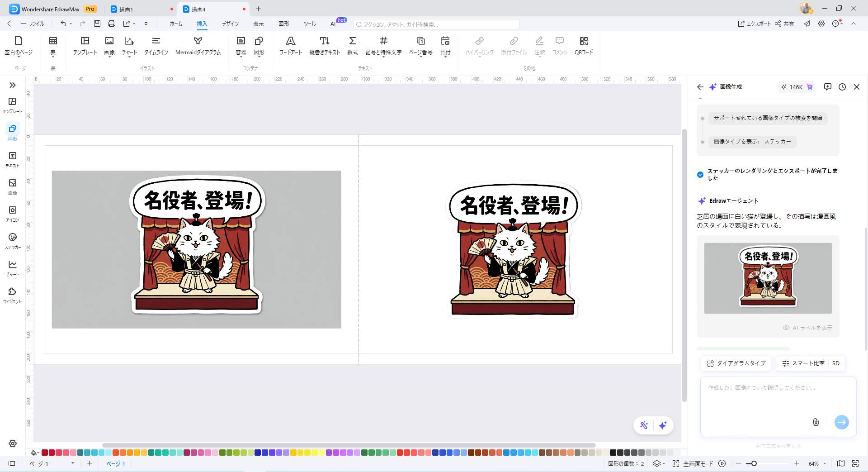Screen dimensions: 868x472
Task: Open the history clock in AI panel
Action: point(842,87)
